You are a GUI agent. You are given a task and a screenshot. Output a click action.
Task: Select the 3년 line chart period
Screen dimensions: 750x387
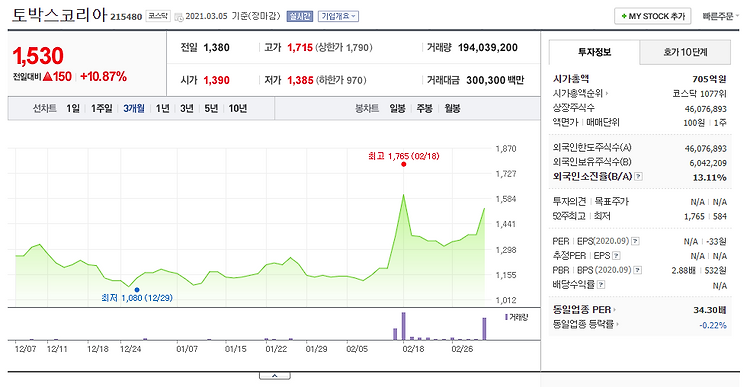point(187,109)
